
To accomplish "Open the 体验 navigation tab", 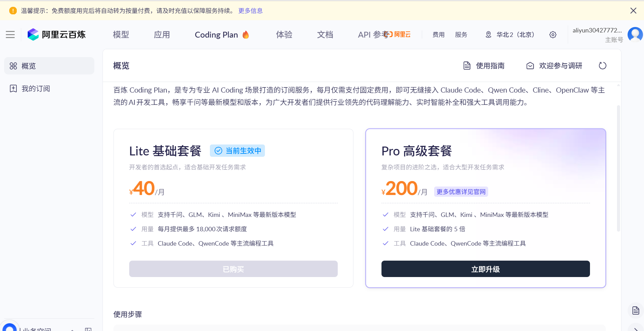I will pos(284,35).
